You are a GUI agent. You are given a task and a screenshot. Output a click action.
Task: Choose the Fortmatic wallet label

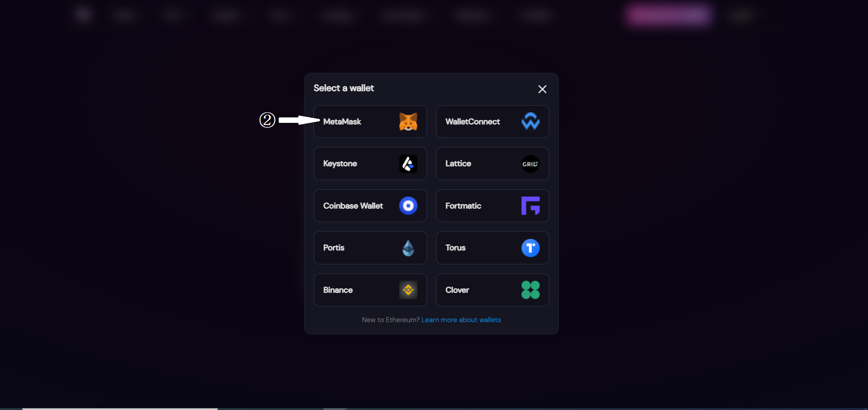click(463, 206)
